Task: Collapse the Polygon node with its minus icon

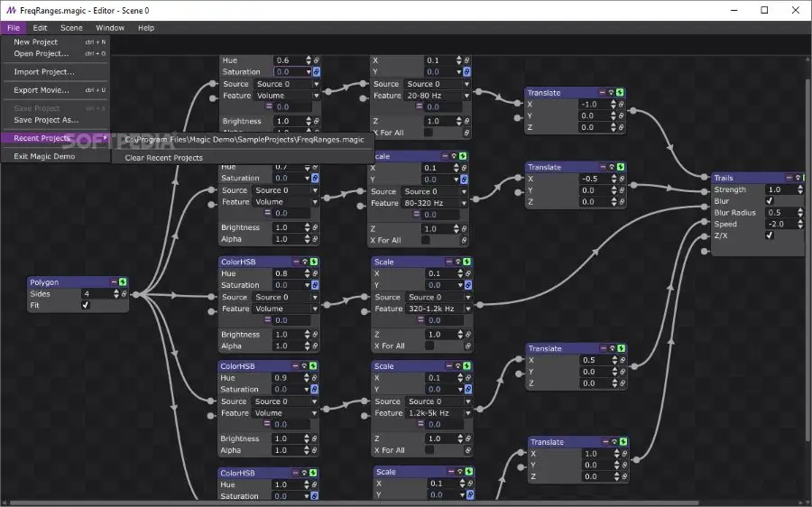Action: [x=114, y=282]
